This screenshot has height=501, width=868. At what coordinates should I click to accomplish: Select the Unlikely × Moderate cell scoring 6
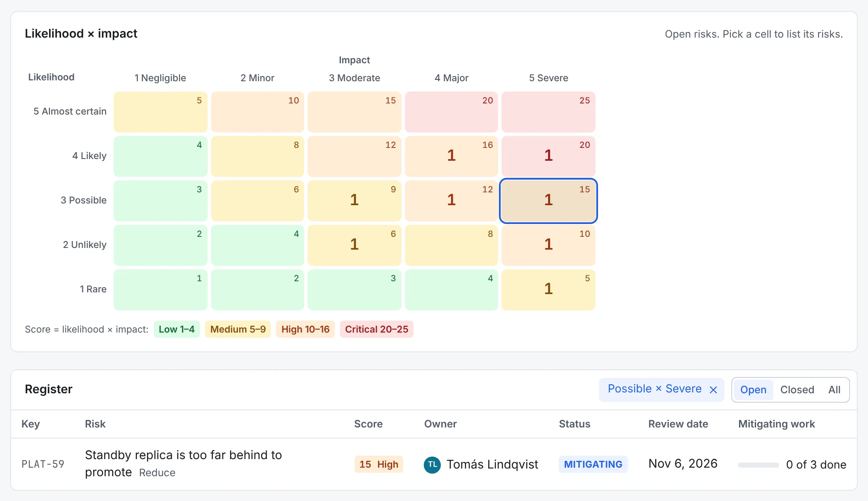click(x=354, y=245)
